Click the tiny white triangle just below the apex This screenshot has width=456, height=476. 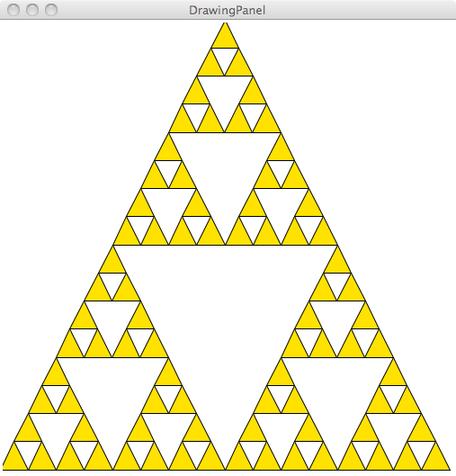pyautogui.click(x=225, y=57)
